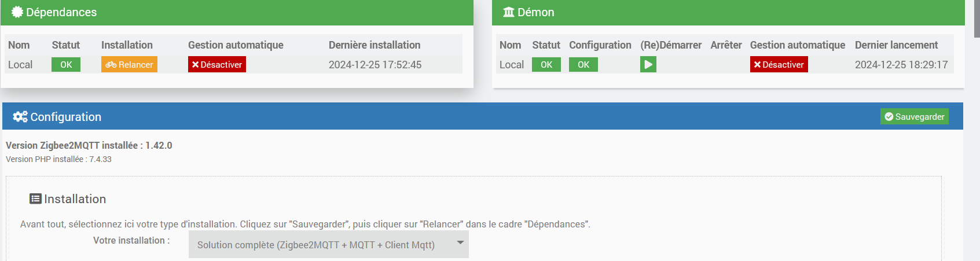The image size is (980, 261).
Task: Click the Dépendances OK status badge
Action: point(66,65)
